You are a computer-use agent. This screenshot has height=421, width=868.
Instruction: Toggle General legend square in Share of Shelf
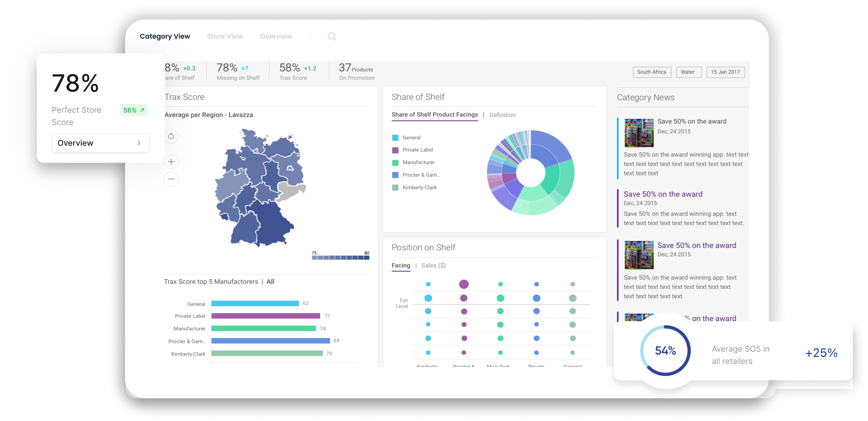pos(395,138)
